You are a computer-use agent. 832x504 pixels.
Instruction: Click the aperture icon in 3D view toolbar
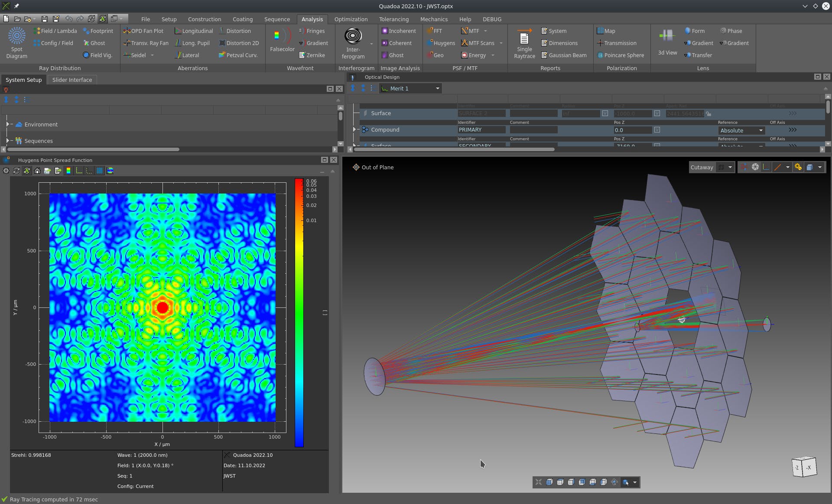(755, 167)
